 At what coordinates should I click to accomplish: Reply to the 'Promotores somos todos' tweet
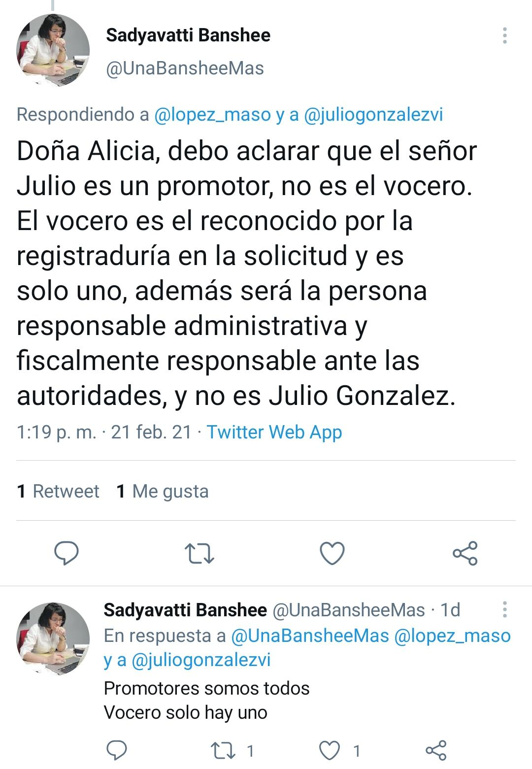pyautogui.click(x=117, y=750)
